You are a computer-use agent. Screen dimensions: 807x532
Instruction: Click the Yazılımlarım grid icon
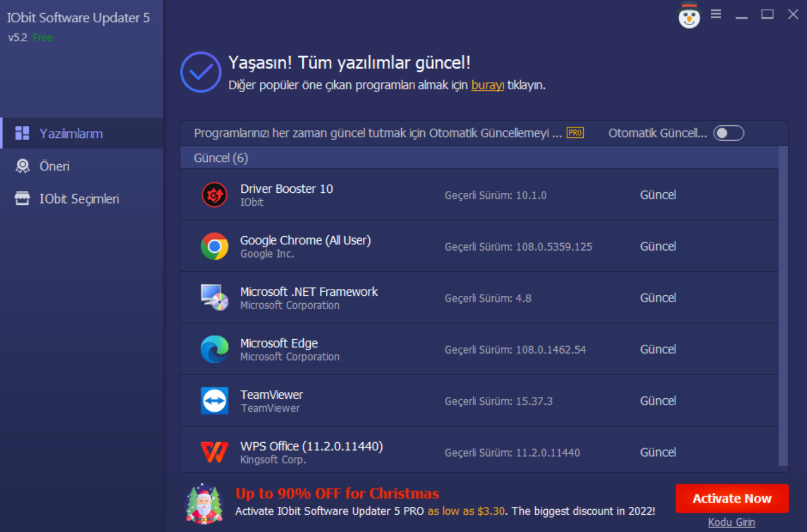click(x=22, y=133)
